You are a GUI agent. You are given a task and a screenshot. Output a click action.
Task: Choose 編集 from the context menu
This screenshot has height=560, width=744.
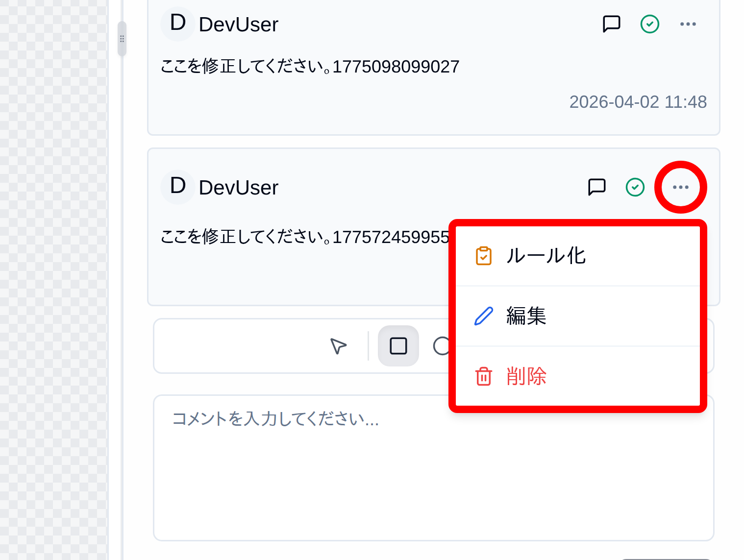pyautogui.click(x=526, y=317)
